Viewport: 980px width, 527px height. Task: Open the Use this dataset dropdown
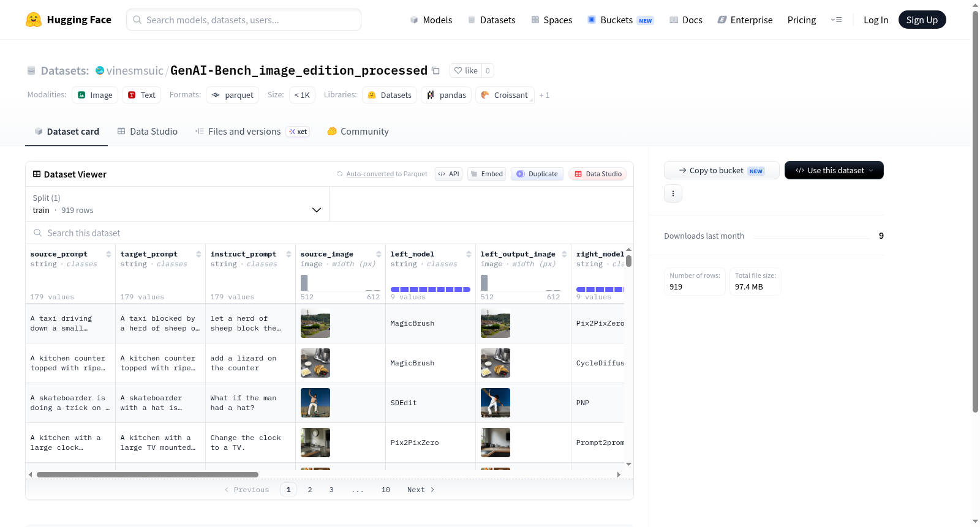[834, 170]
